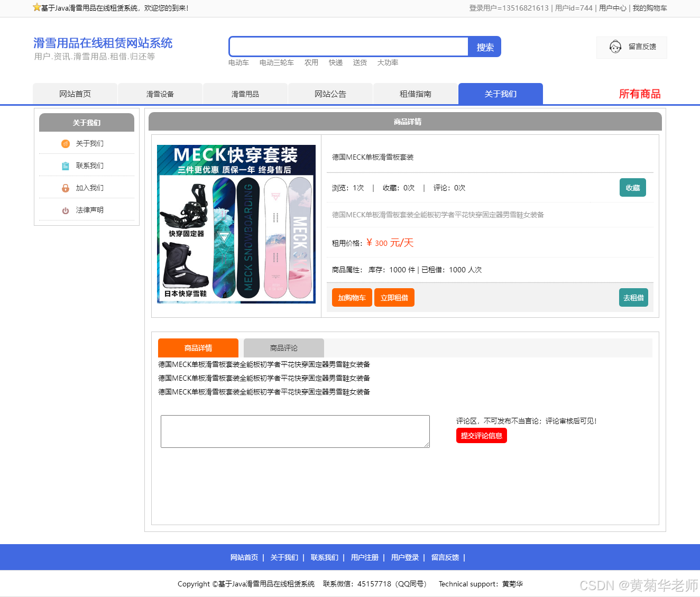Click the lock icon beside 加入我们
700x597 pixels.
66,188
